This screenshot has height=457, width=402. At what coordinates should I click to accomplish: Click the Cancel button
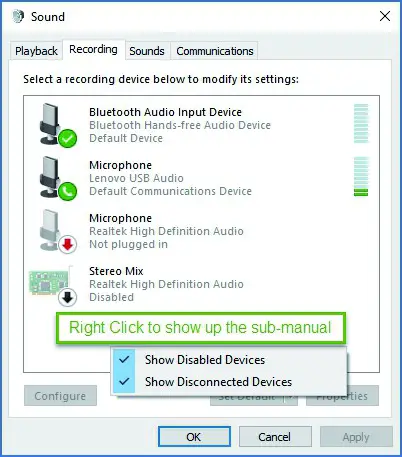[x=275, y=437]
